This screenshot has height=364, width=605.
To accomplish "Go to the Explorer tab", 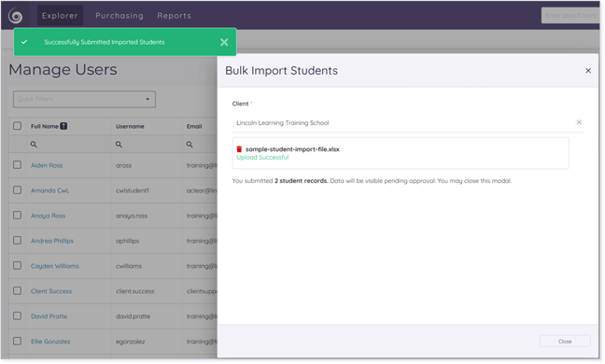I will (60, 16).
